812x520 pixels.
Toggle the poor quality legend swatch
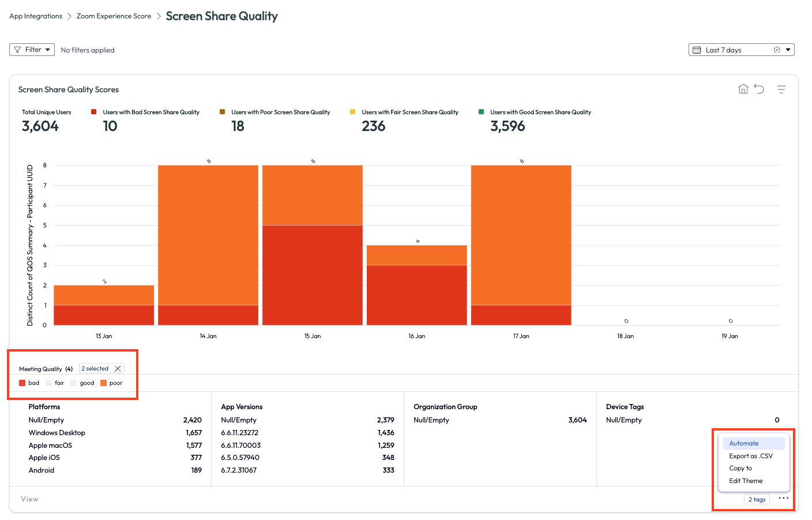click(104, 383)
